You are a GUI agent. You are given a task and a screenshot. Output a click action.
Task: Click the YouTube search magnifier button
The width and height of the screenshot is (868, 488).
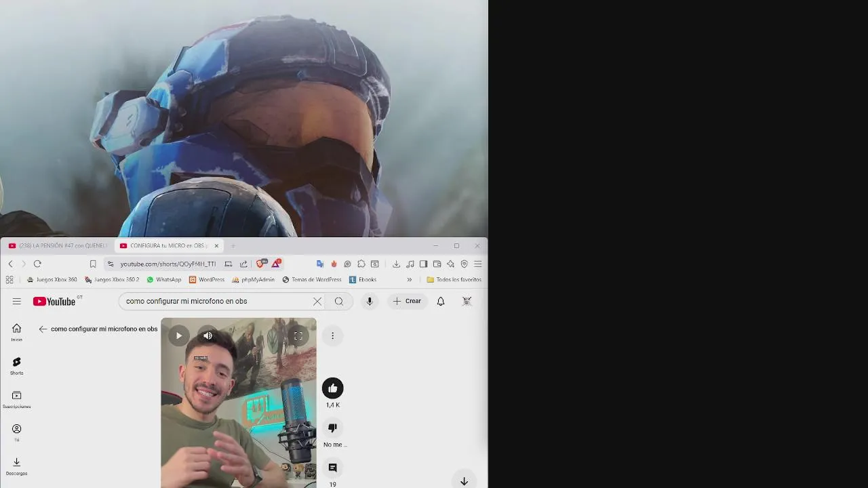(339, 302)
